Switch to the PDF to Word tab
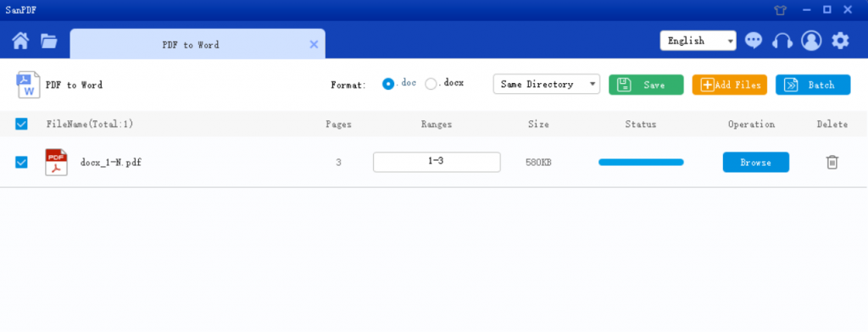Screen dimensions: 868x332 (191, 45)
